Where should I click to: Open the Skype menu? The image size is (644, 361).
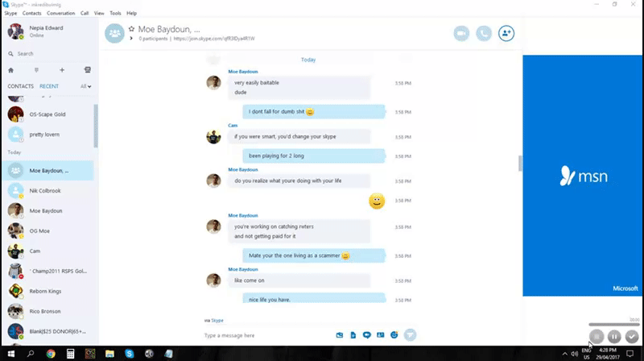pos(10,13)
